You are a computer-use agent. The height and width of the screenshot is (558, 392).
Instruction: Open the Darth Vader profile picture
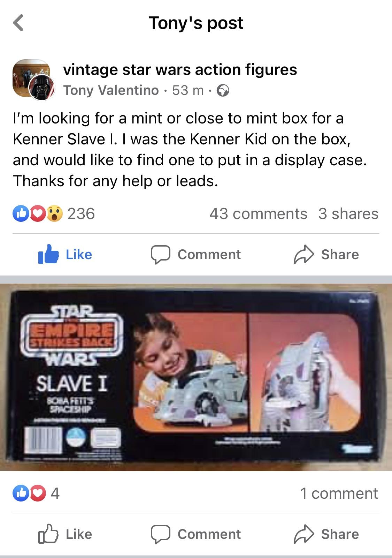coord(42,87)
